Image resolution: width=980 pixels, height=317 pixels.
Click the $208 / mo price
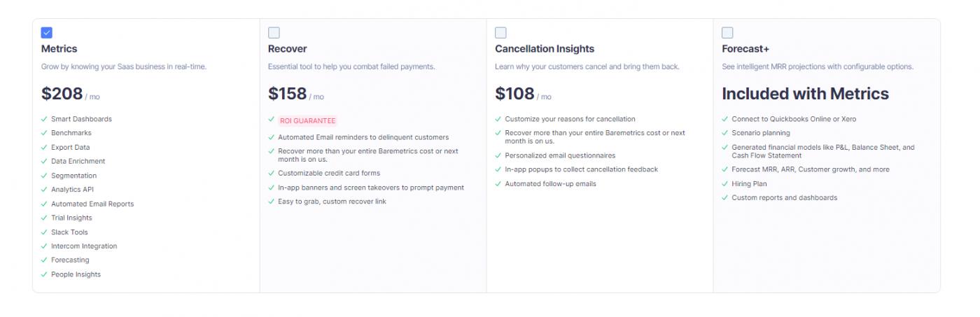[70, 94]
